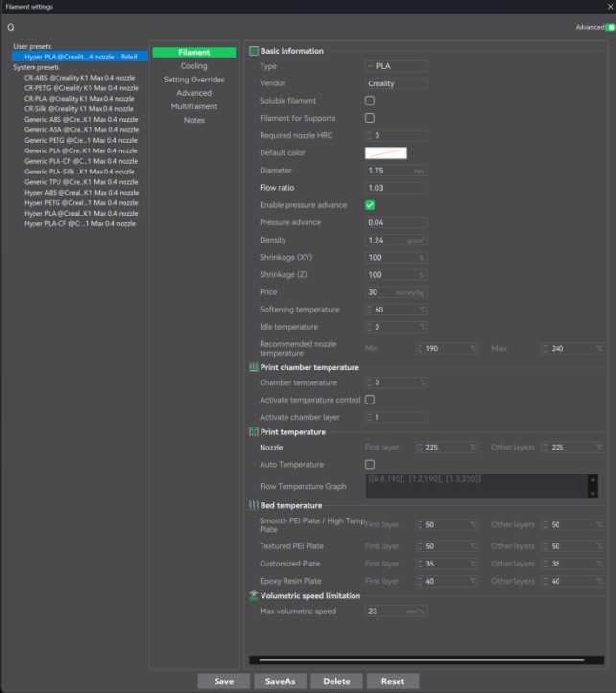Click the search magnifier icon

click(x=11, y=28)
